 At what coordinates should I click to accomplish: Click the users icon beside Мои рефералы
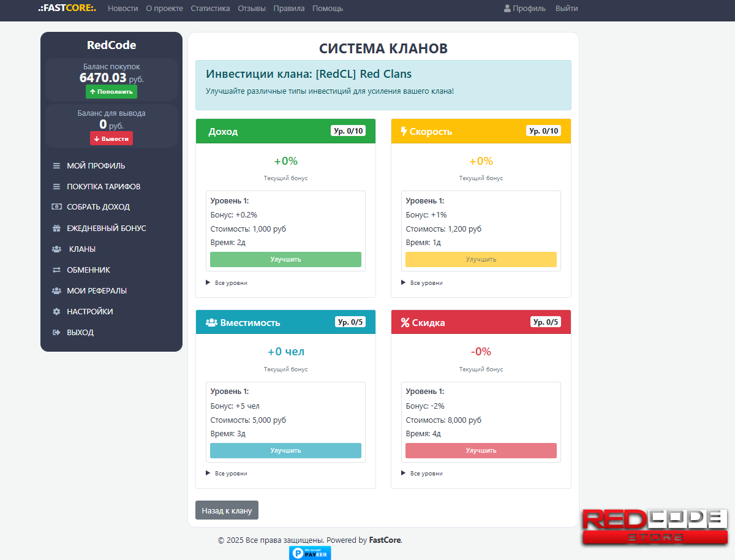coord(56,291)
